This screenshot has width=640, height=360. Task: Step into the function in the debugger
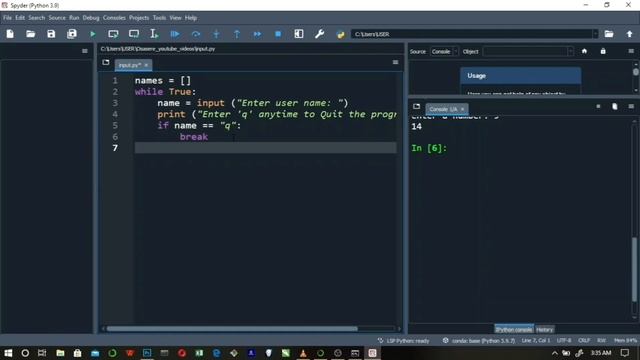[x=216, y=34]
